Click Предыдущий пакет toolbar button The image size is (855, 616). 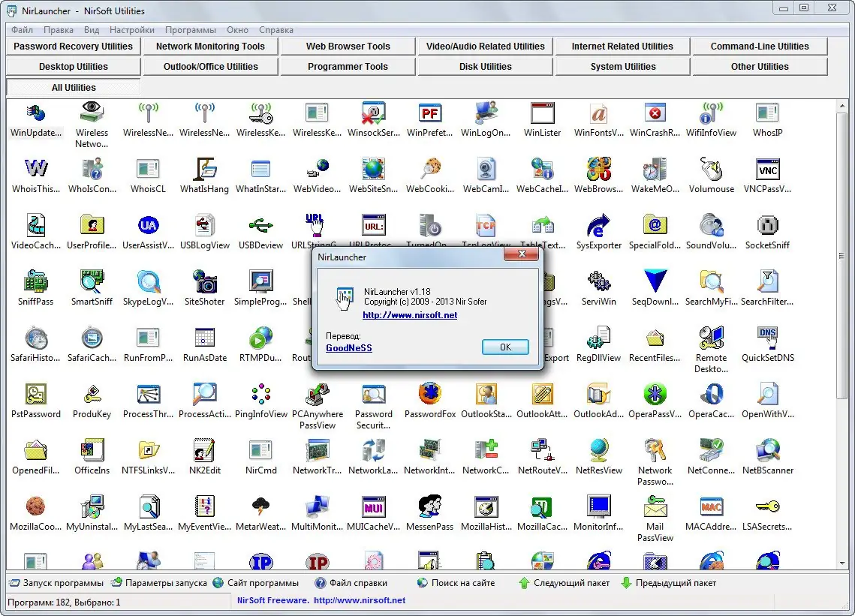(x=669, y=583)
